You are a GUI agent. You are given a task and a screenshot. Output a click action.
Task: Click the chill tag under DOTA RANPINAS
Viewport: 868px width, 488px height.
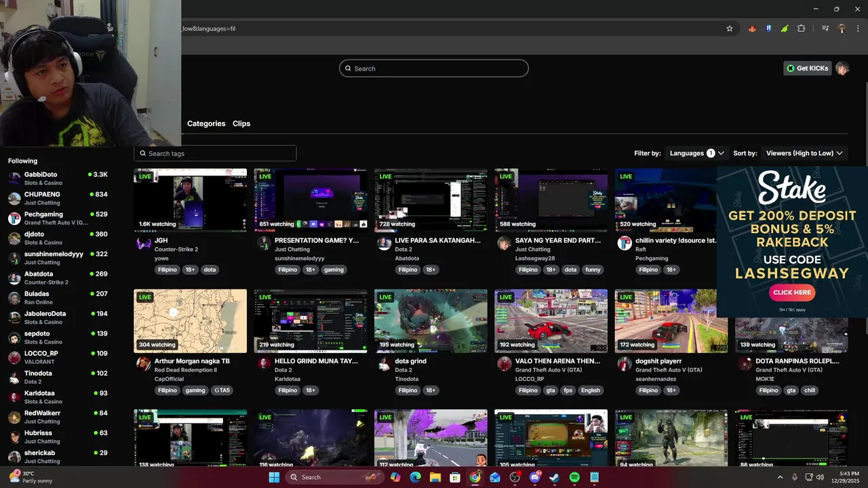point(810,390)
